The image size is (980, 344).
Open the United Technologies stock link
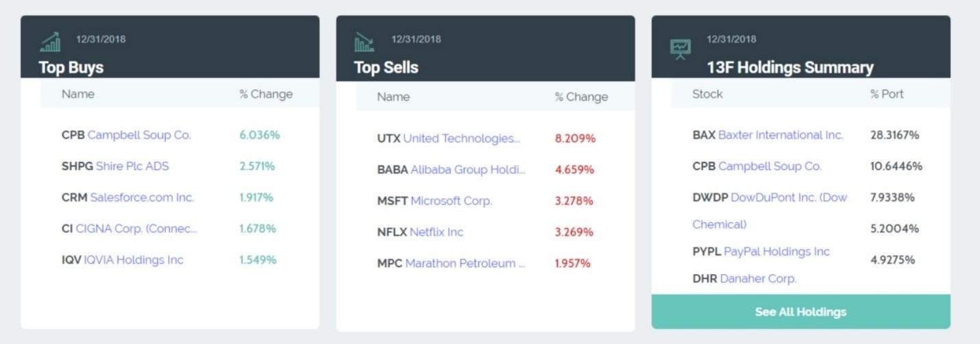461,138
